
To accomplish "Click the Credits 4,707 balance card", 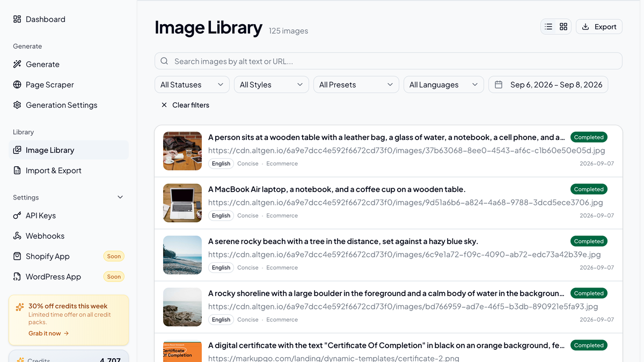I will click(x=69, y=356).
